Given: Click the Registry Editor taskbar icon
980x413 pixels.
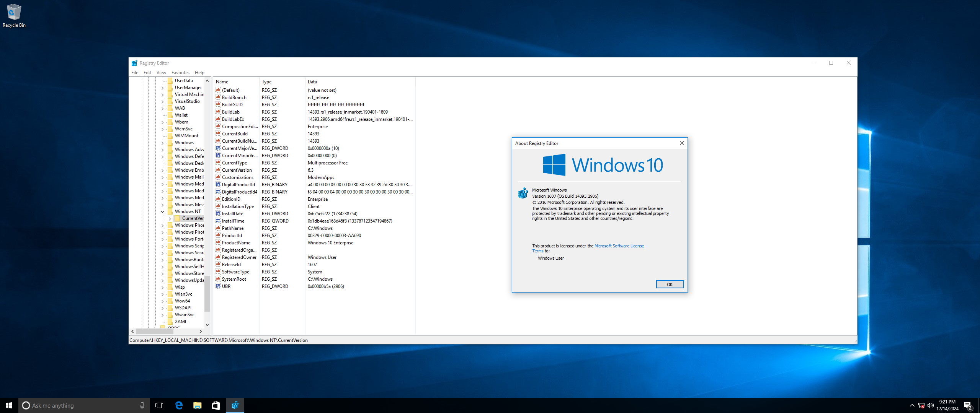Looking at the screenshot, I should coord(235,405).
